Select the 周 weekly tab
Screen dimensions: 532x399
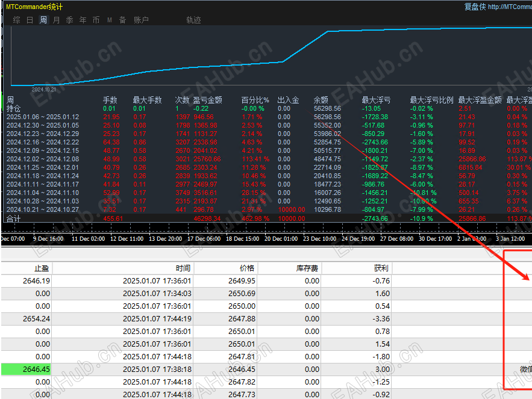tap(43, 20)
